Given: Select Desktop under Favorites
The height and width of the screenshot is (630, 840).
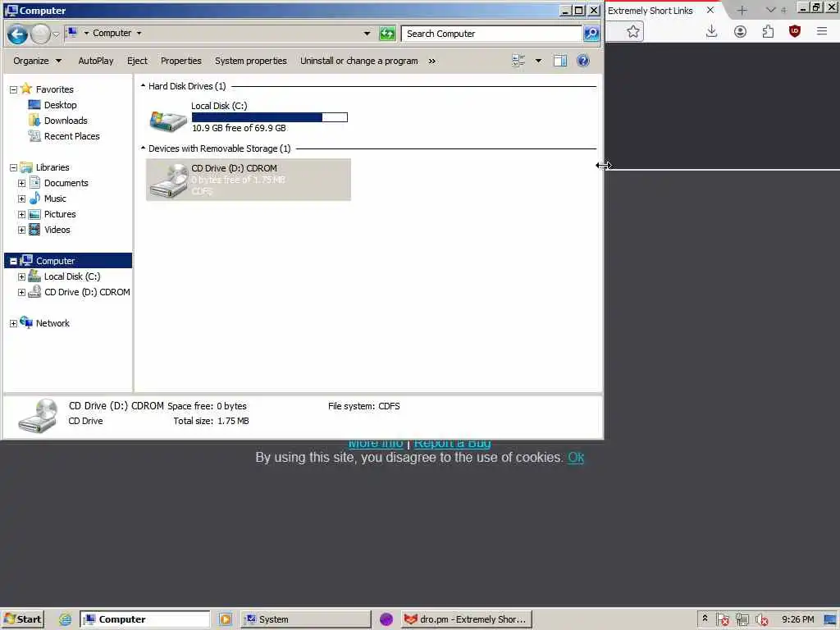Looking at the screenshot, I should (60, 105).
